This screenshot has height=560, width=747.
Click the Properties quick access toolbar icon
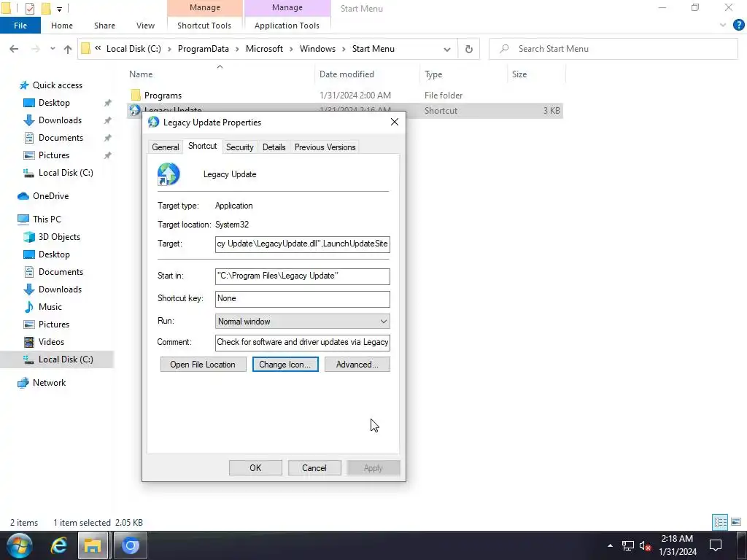[29, 9]
